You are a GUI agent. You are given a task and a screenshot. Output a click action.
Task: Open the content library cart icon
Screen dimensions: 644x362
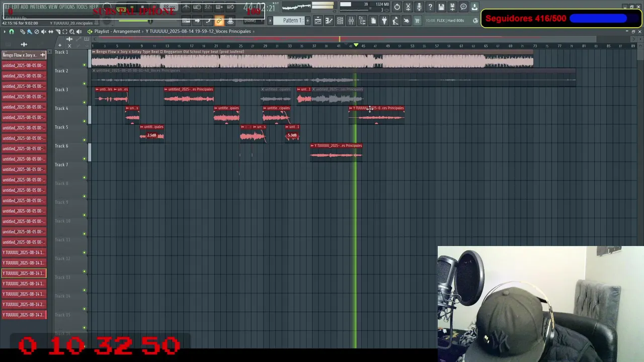pyautogui.click(x=417, y=21)
